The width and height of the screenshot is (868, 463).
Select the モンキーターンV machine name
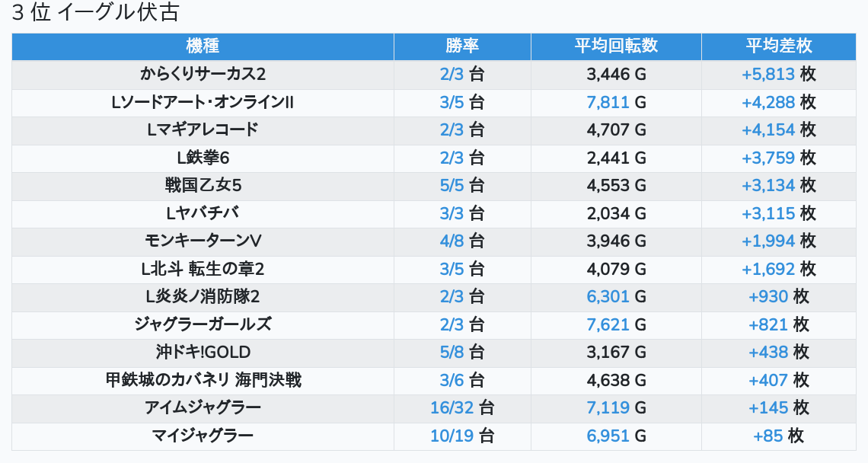[x=203, y=241]
